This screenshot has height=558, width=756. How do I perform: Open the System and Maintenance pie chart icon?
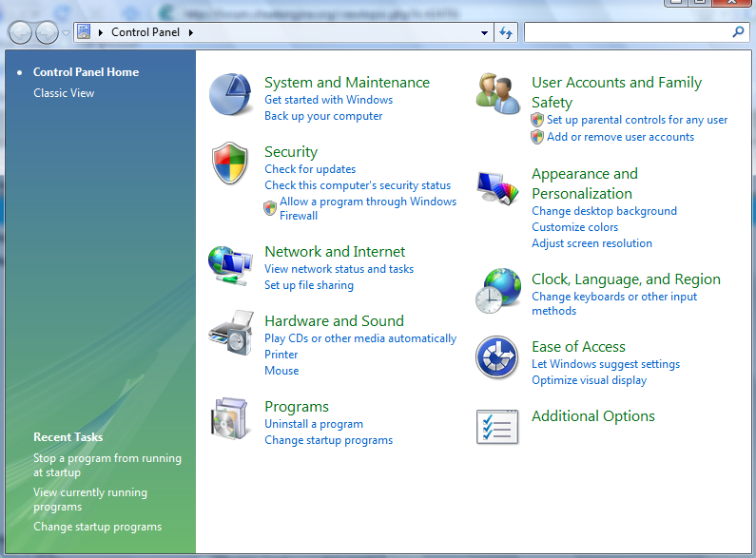(x=230, y=94)
